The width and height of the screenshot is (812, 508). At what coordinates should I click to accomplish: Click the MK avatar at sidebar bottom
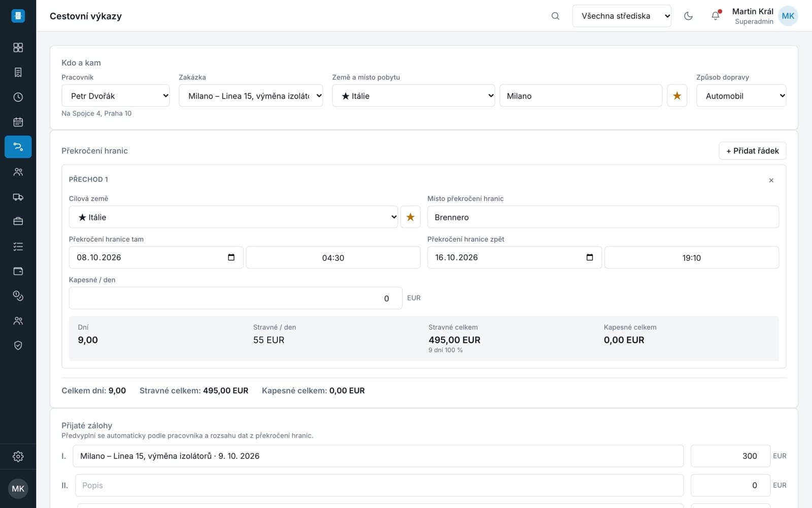(x=18, y=489)
